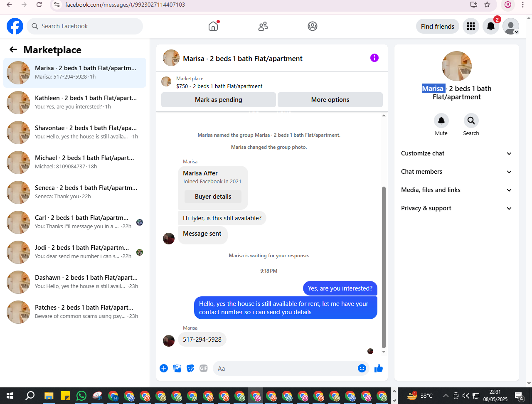Open Seneca conversation in list

pyautogui.click(x=75, y=192)
